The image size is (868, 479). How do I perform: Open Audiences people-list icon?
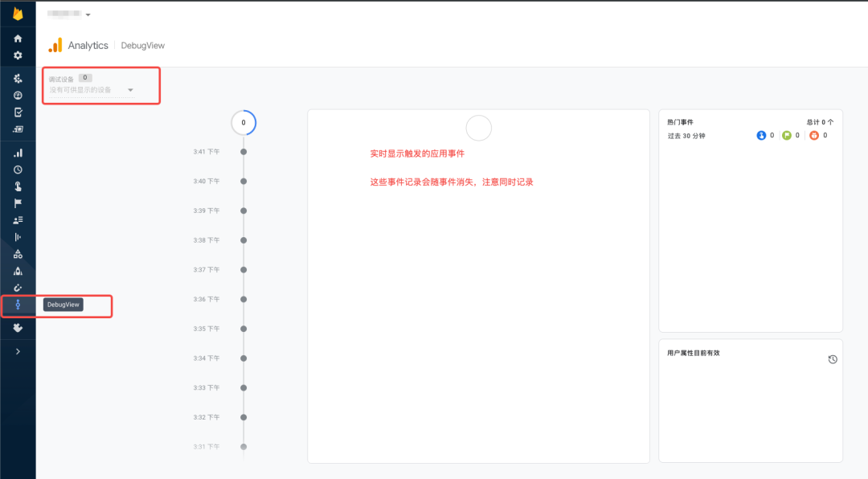pos(18,220)
